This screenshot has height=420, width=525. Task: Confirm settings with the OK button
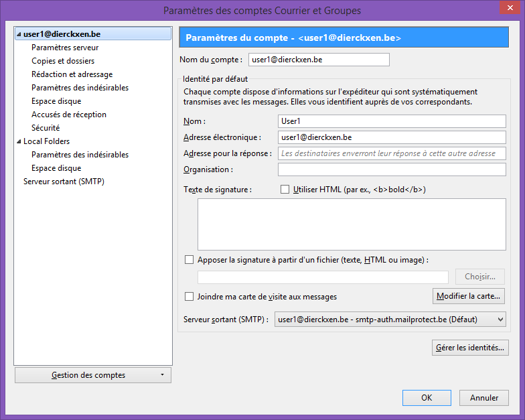427,397
